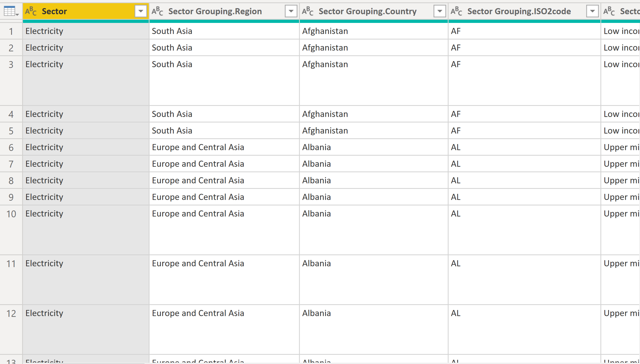Click Europe and Central Asia in row 6

pyautogui.click(x=224, y=147)
